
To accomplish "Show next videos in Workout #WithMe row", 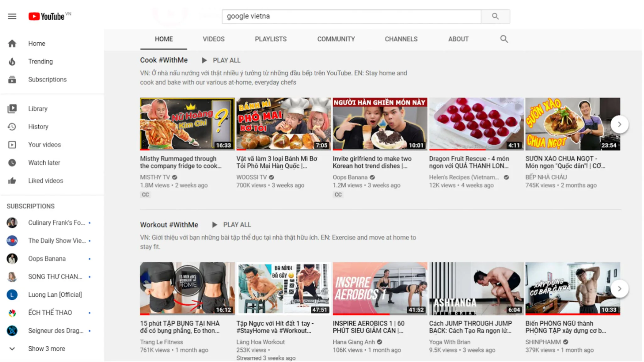I will 619,289.
